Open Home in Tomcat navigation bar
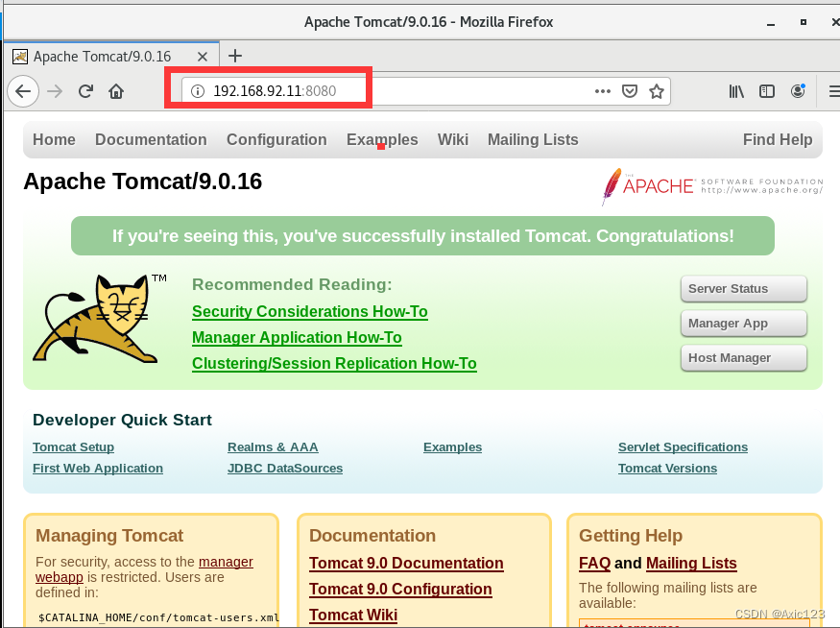The height and width of the screenshot is (628, 840). click(x=54, y=139)
